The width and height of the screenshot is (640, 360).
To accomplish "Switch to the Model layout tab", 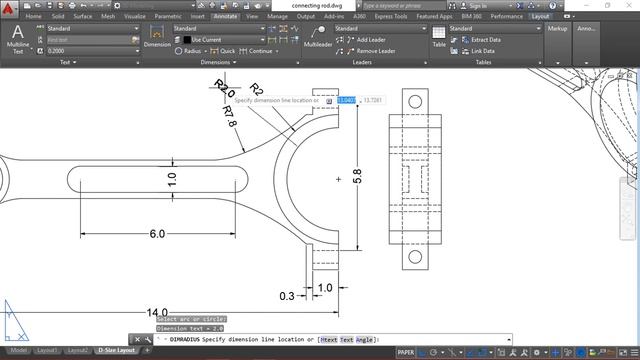I will point(18,350).
